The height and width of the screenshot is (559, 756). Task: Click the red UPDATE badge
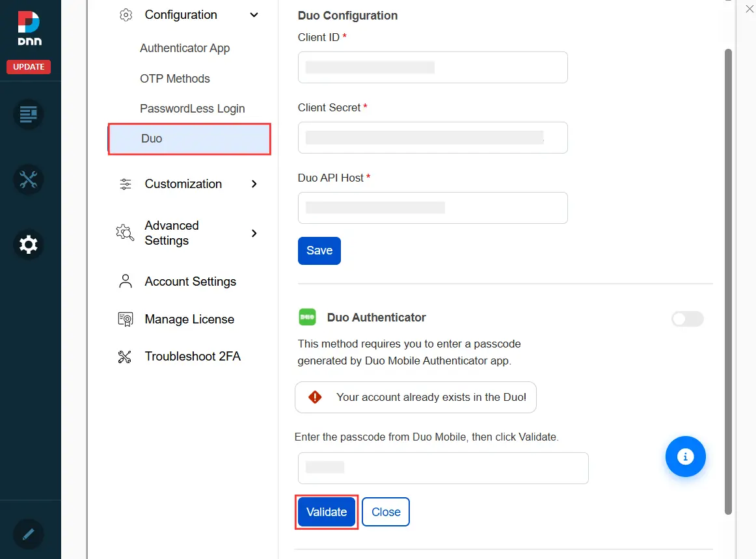coord(29,66)
